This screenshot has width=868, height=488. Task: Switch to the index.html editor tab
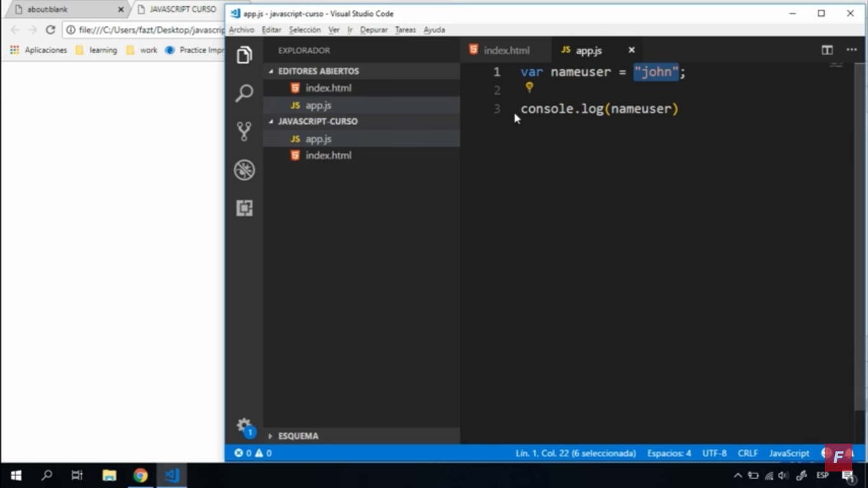point(505,50)
